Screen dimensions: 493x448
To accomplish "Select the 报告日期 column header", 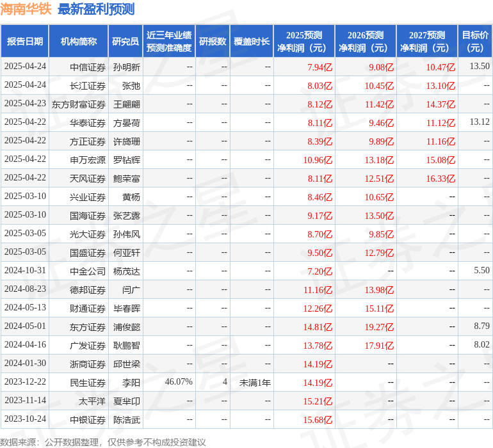I will point(25,41).
